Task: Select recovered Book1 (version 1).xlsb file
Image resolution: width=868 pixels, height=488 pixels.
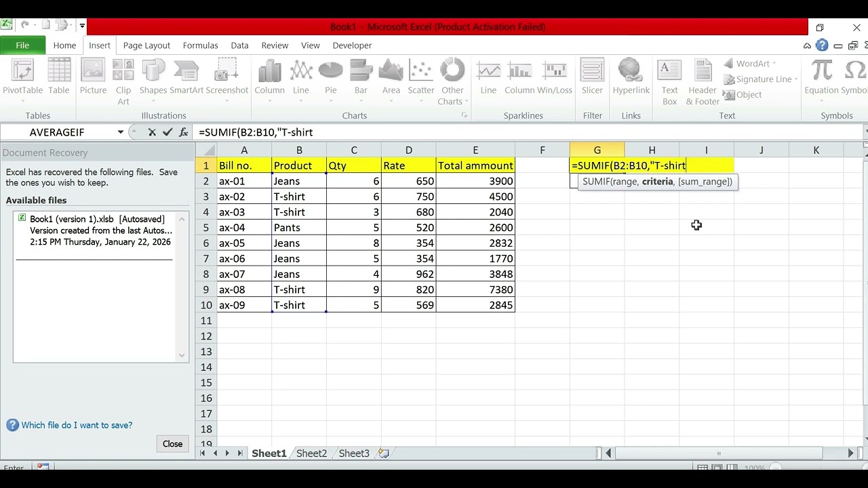Action: pyautogui.click(x=100, y=230)
